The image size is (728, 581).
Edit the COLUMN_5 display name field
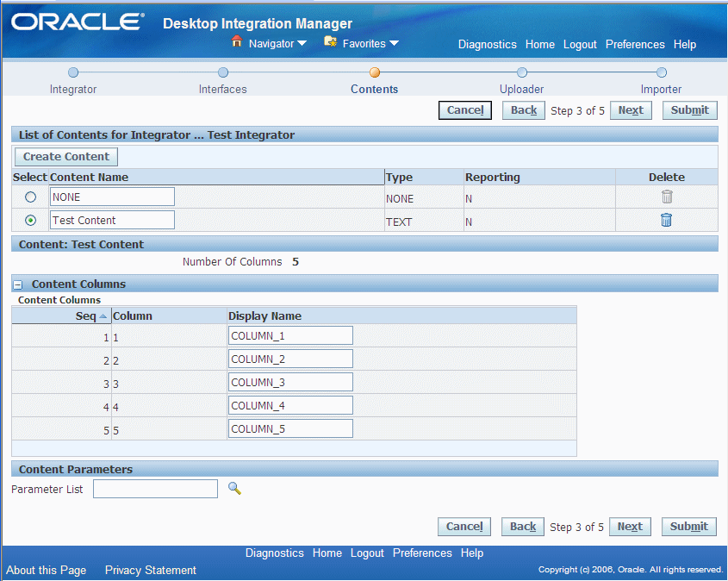[290, 428]
